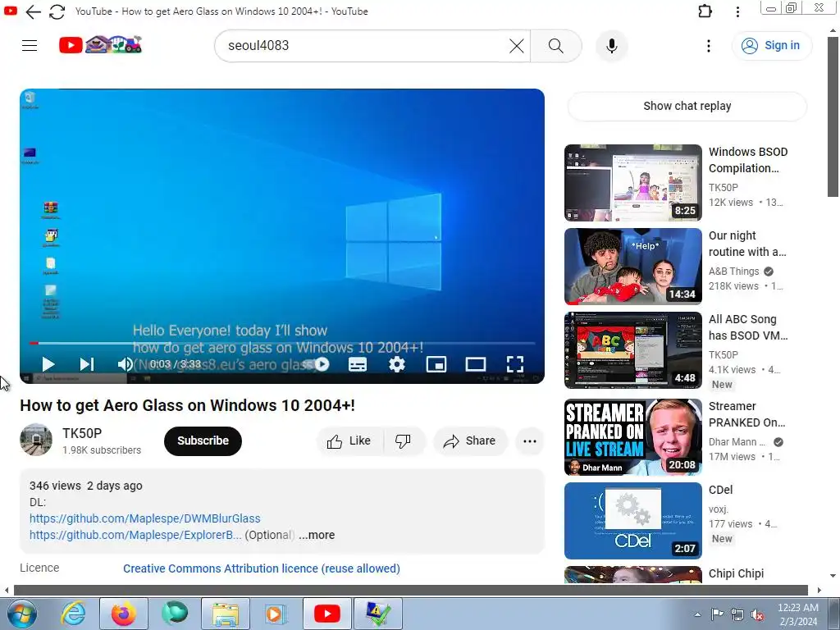Screen dimensions: 840x630
Task: Dislike the video
Action: (x=403, y=441)
